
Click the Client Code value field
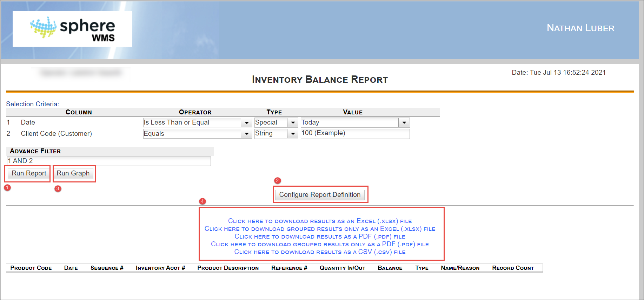pyautogui.click(x=354, y=133)
